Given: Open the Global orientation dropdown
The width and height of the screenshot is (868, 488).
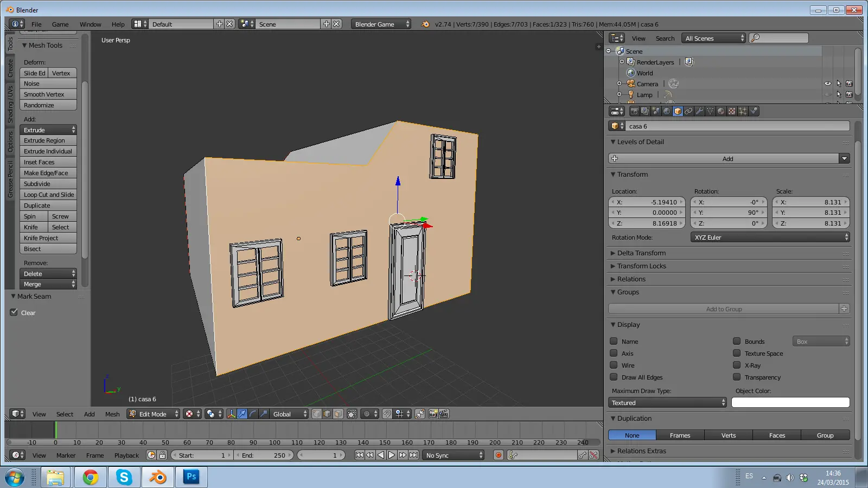Looking at the screenshot, I should pos(290,414).
